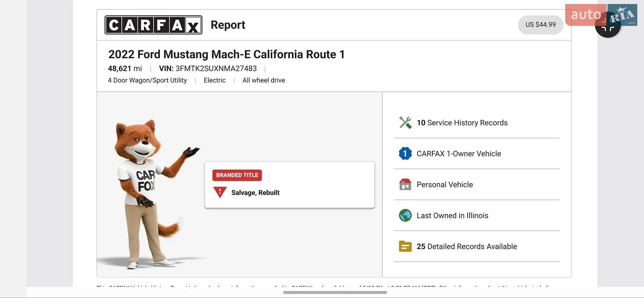Click the Salvage, Rebuilt title text
Image resolution: width=644 pixels, height=298 pixels.
255,193
